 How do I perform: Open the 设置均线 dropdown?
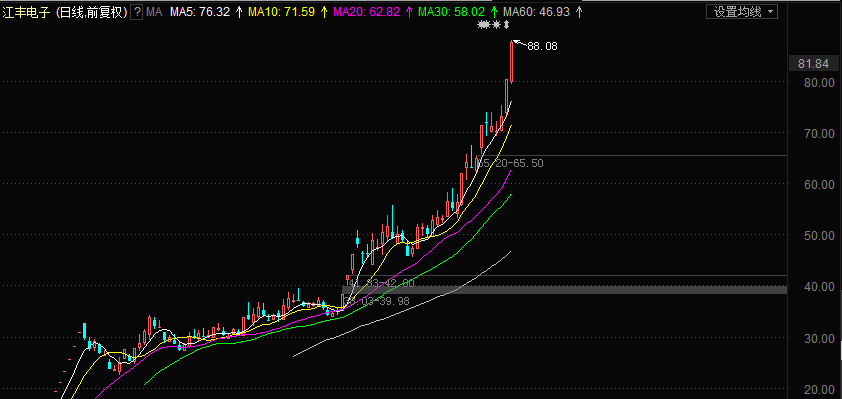pos(743,12)
